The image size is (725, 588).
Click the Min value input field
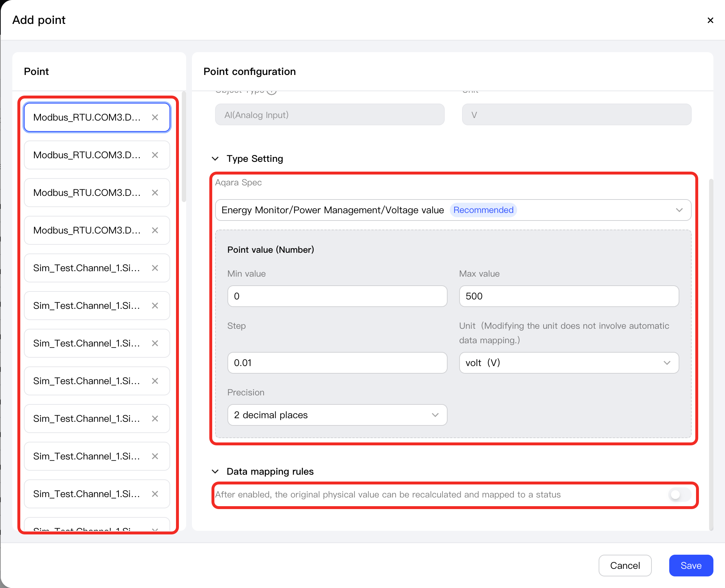click(x=337, y=296)
